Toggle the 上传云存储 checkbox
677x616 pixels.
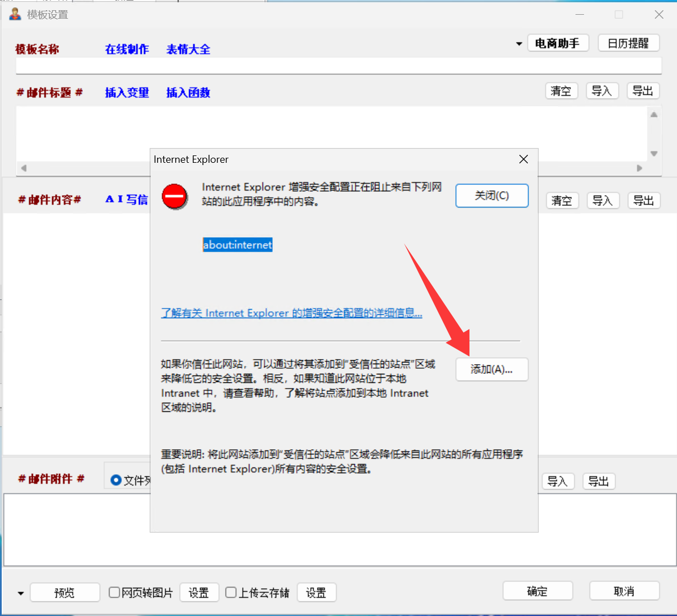[x=231, y=592]
